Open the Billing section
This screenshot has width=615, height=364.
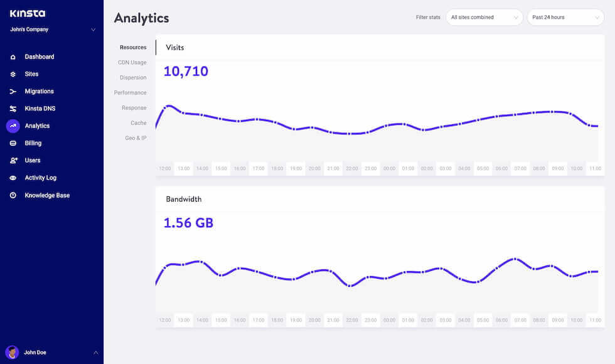tap(32, 142)
